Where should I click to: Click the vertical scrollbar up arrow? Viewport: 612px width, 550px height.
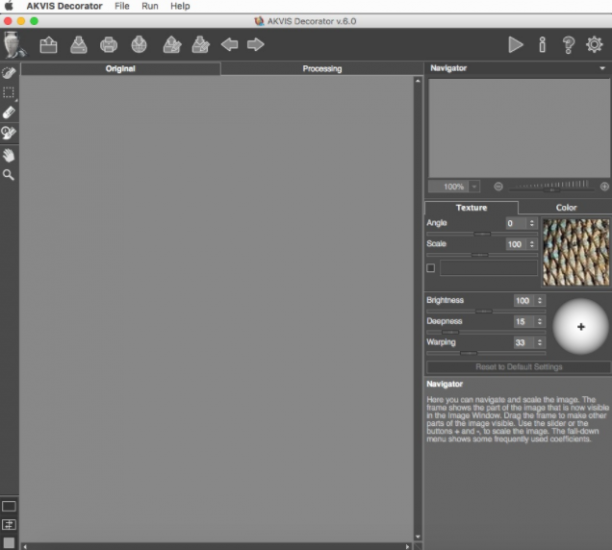coord(418,81)
